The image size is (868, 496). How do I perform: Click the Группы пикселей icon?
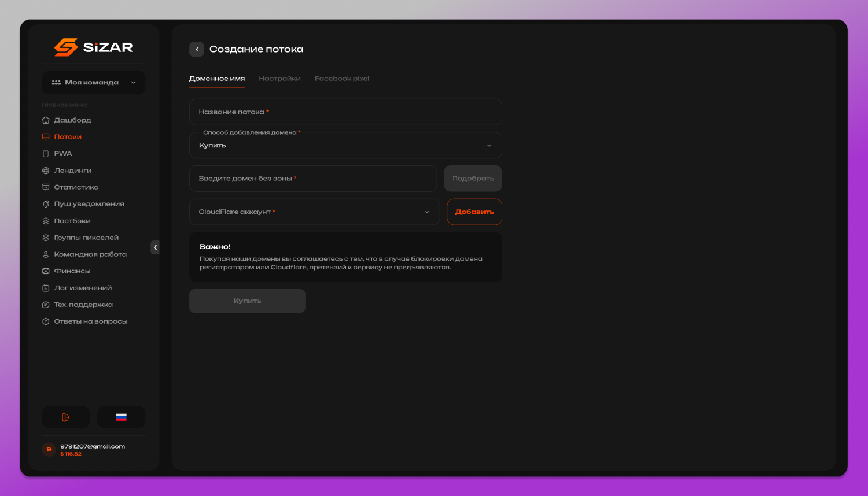click(46, 238)
